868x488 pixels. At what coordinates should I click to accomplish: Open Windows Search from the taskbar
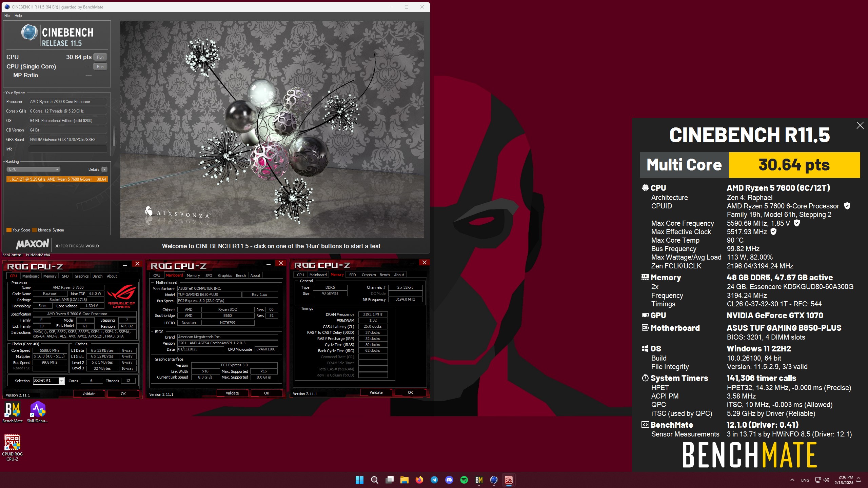[374, 480]
